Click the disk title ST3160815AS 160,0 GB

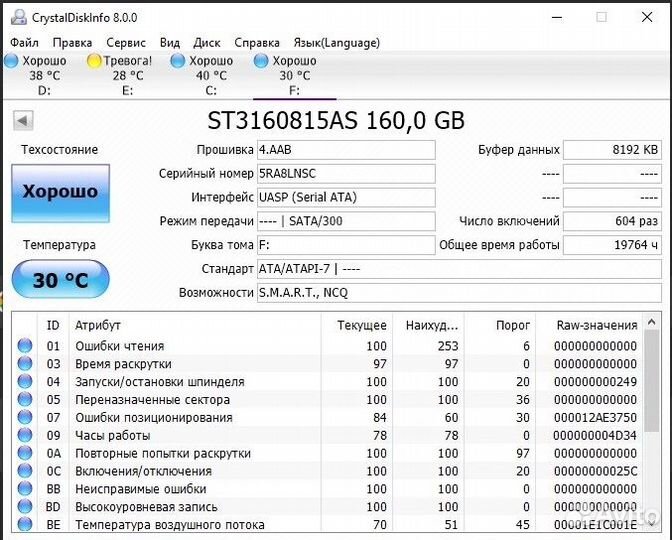[336, 120]
